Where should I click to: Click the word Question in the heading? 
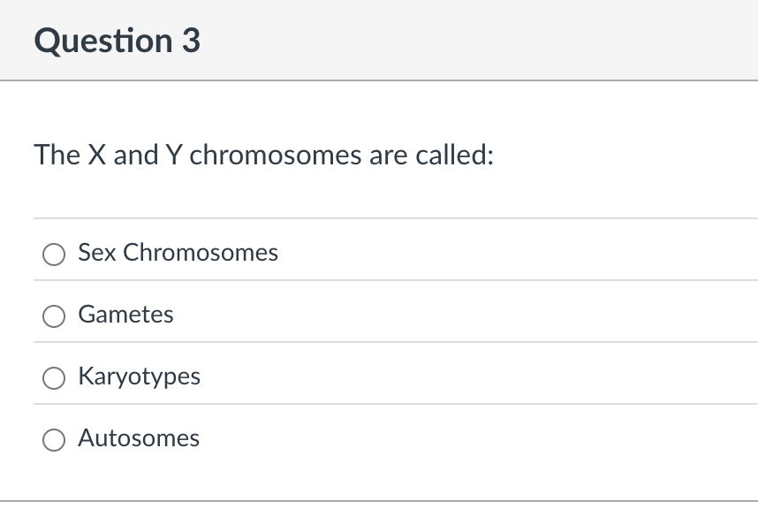point(103,41)
